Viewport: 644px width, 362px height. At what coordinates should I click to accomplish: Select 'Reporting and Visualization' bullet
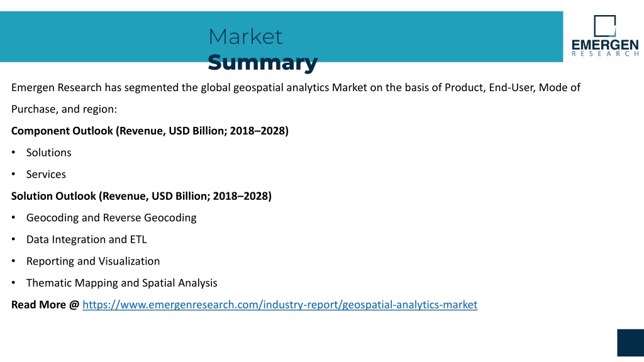[93, 261]
